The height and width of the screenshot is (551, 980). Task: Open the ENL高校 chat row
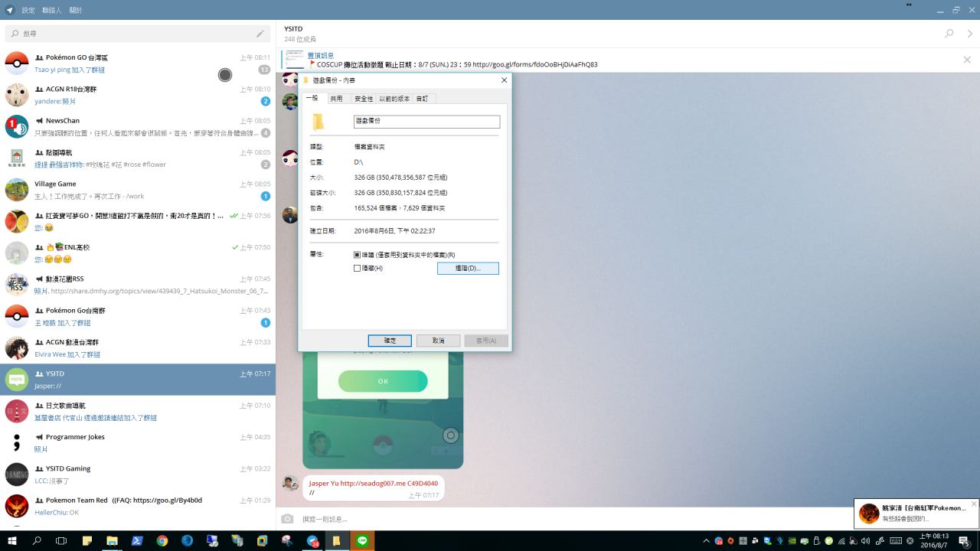point(138,253)
